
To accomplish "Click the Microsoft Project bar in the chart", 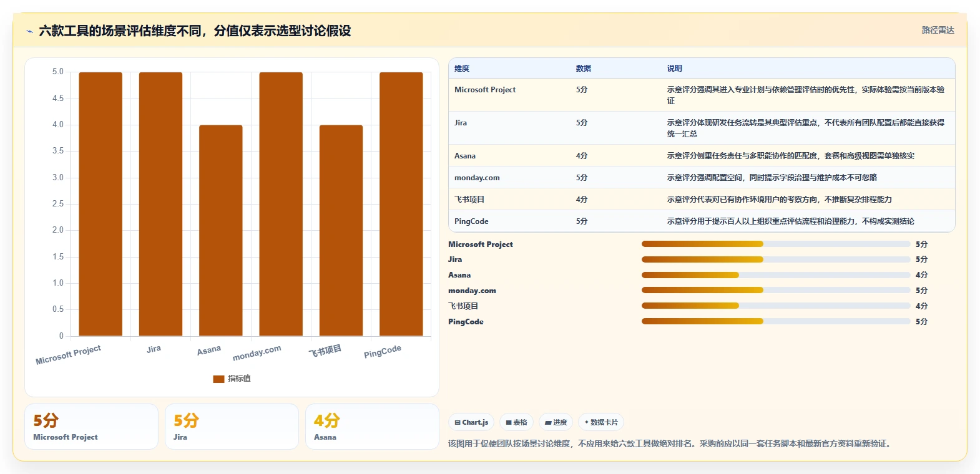I will 100,204.
